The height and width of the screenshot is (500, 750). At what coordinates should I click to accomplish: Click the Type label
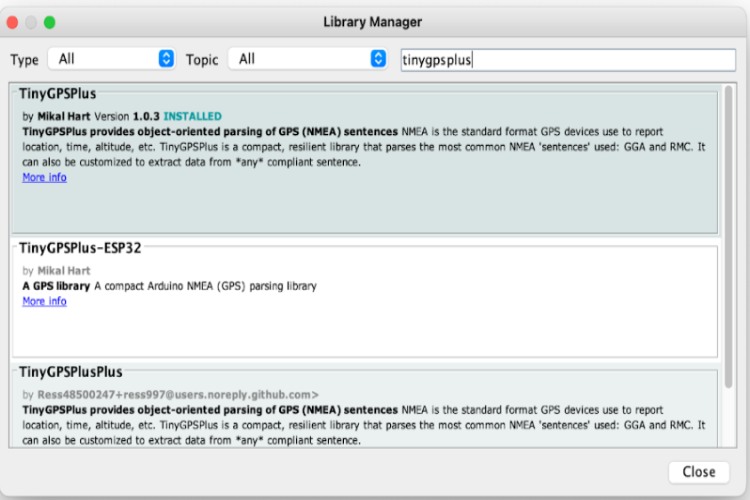click(x=24, y=60)
